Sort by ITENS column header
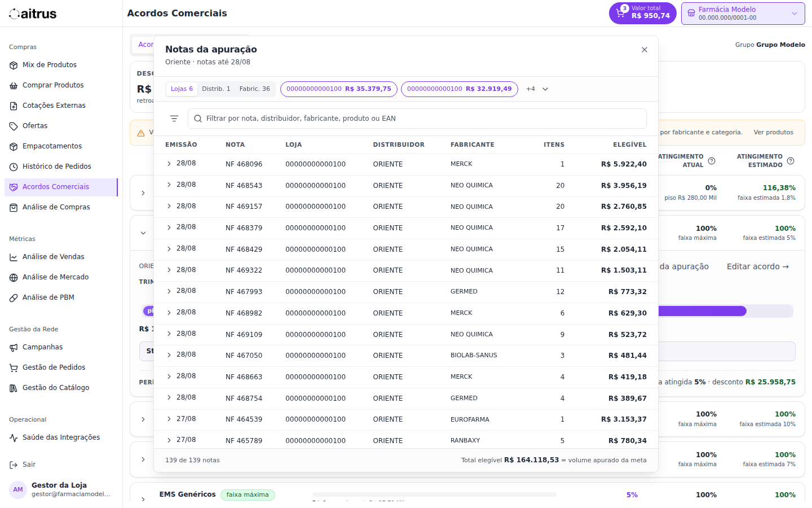The width and height of the screenshot is (812, 508). coord(554,144)
